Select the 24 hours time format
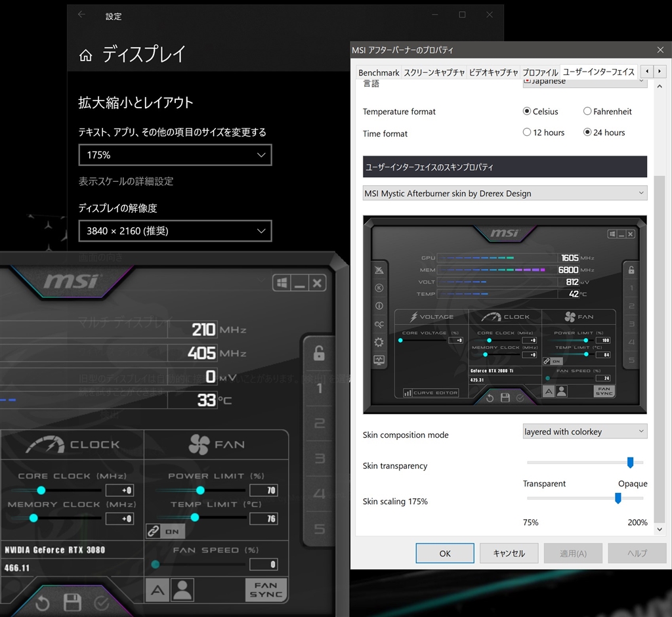Viewport: 672px width, 617px height. coord(604,133)
